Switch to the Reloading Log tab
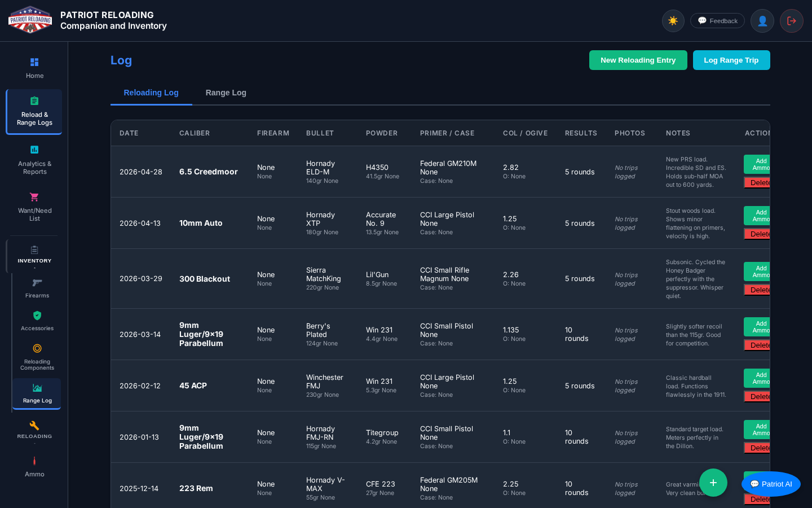 click(x=151, y=93)
